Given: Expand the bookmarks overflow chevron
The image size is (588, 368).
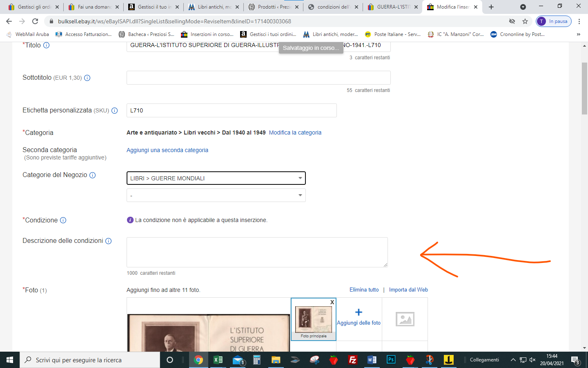Looking at the screenshot, I should (578, 34).
